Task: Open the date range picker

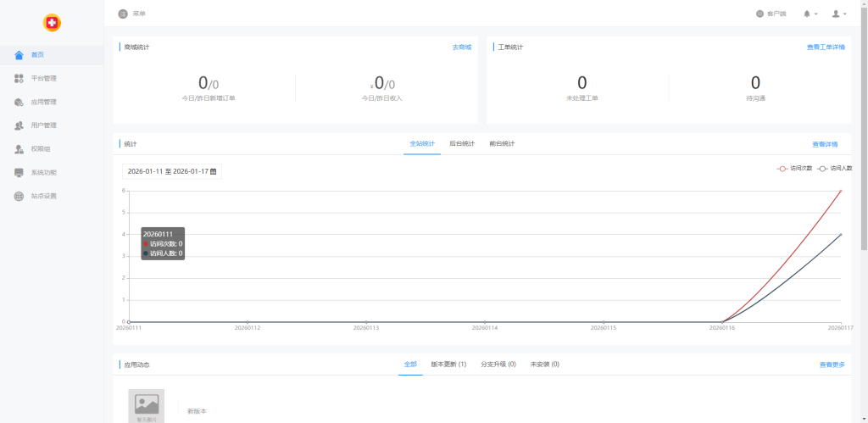Action: click(x=172, y=171)
